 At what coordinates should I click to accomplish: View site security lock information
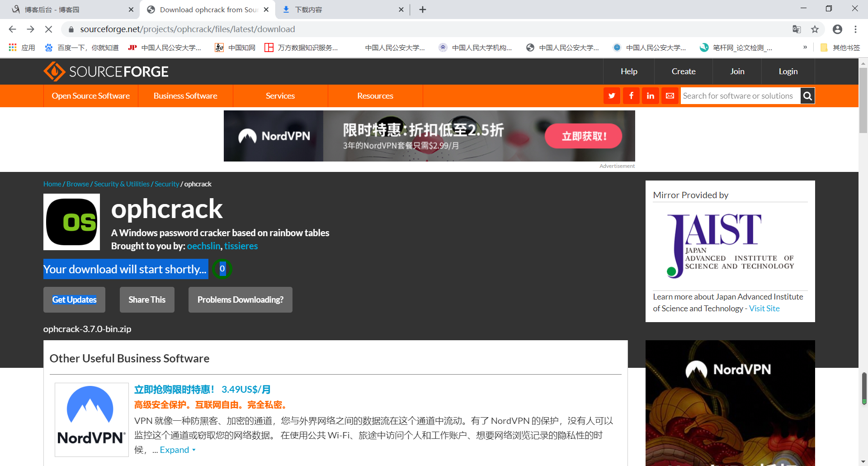click(71, 29)
